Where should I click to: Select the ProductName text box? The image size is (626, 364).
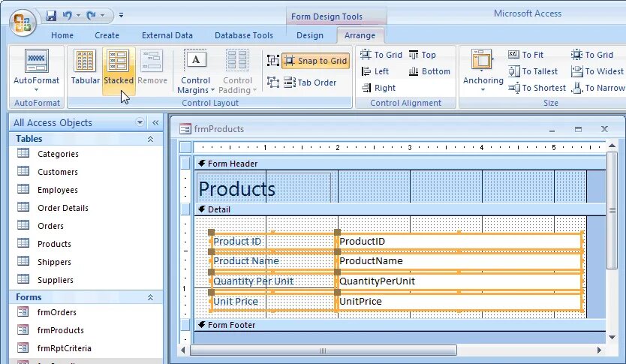click(x=459, y=261)
